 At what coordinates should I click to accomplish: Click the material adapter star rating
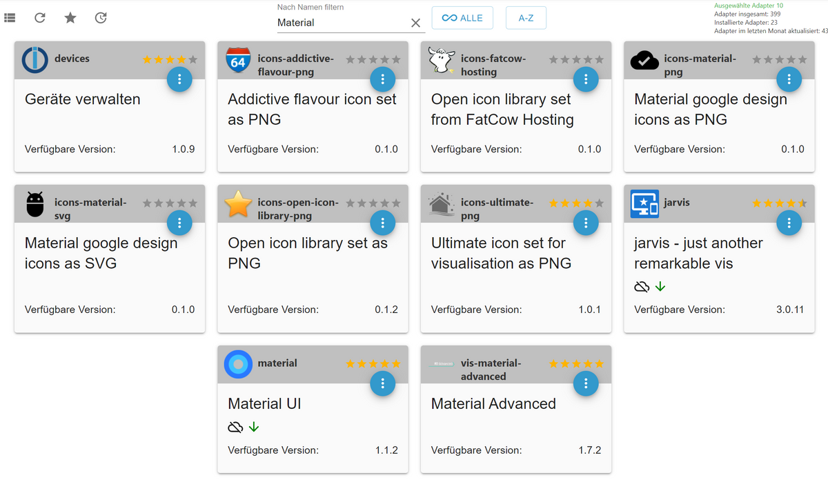(x=373, y=364)
